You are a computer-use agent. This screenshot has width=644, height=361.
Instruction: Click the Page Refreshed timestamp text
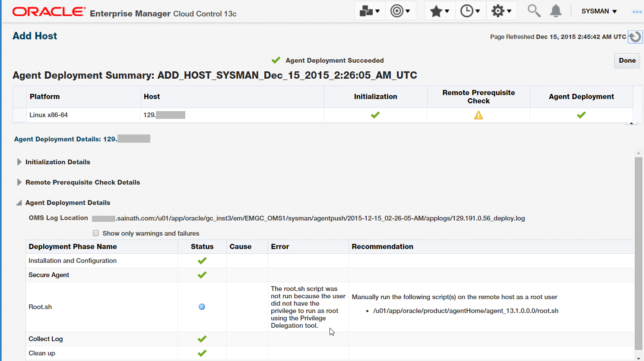pos(558,37)
